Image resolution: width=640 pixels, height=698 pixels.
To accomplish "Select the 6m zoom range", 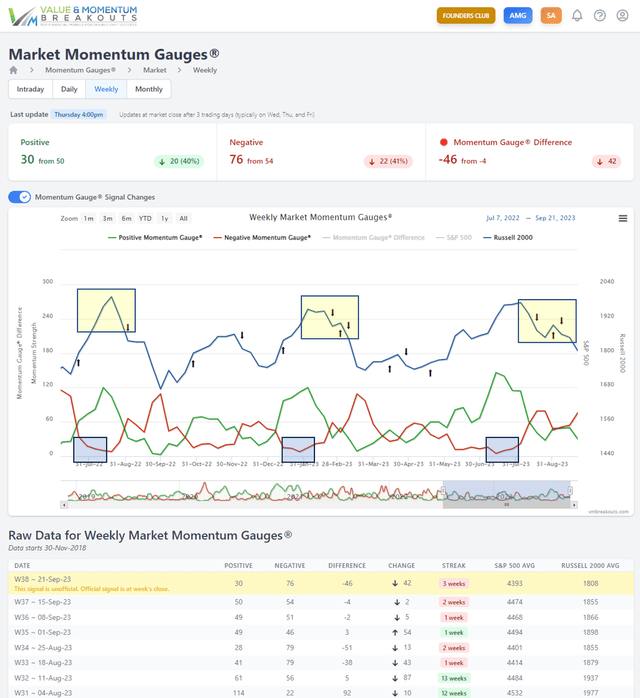I will (x=127, y=218).
